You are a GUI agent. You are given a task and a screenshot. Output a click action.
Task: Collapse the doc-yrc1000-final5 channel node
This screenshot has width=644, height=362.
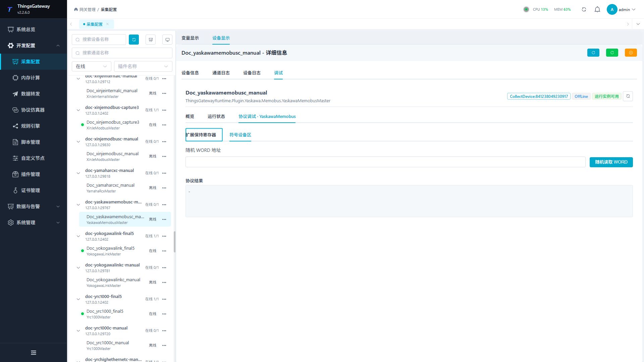78,299
